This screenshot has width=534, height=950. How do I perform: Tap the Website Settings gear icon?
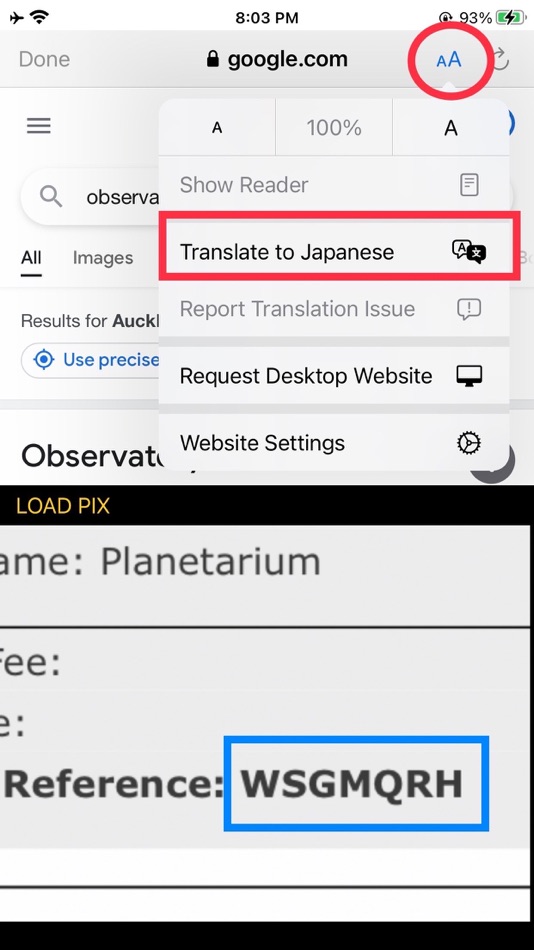tap(469, 443)
